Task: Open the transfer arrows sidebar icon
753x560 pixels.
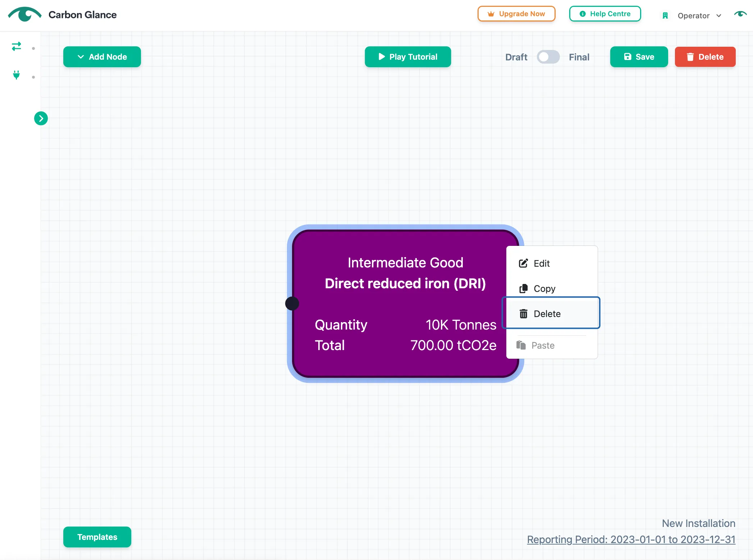Action: (x=17, y=46)
